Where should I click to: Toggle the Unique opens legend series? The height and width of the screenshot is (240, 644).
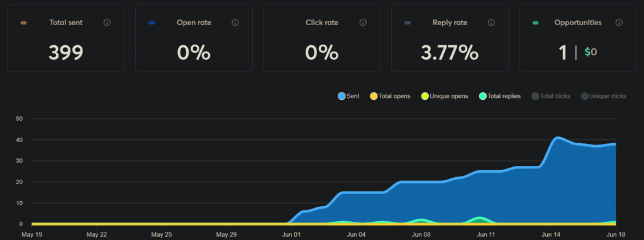point(445,96)
